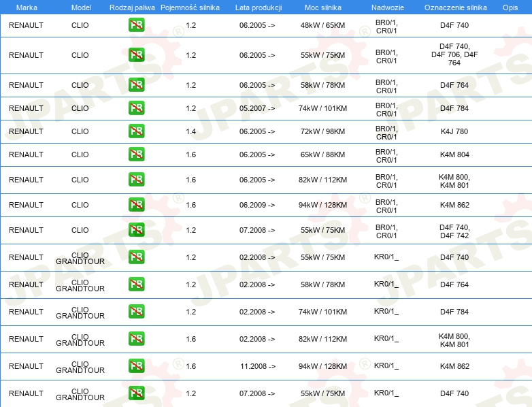
Task: Click the fuel icon in the 05.2007 row
Action: (x=136, y=108)
